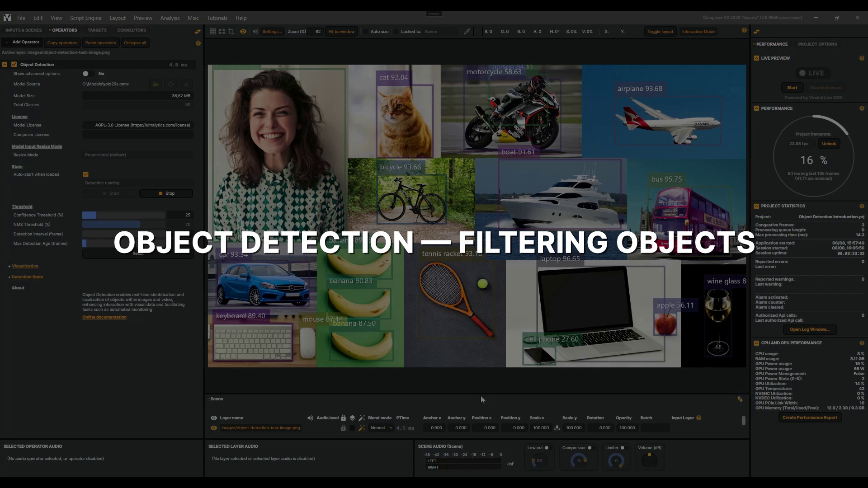Open the Add Operator dropdown

coord(22,42)
